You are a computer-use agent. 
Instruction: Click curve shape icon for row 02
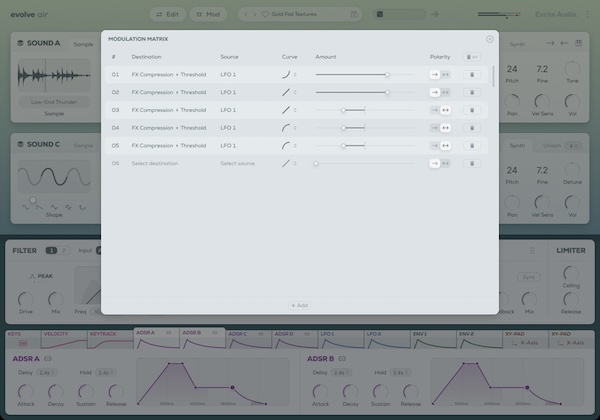coord(287,92)
